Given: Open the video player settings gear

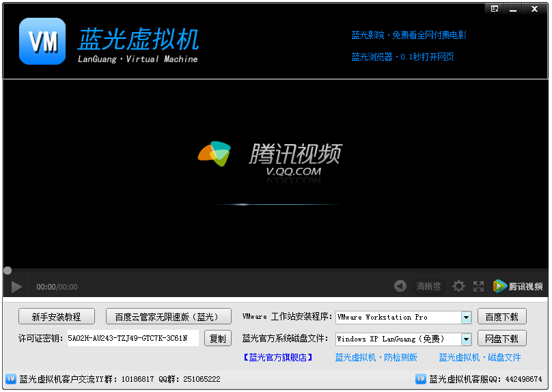Looking at the screenshot, I should 458,286.
